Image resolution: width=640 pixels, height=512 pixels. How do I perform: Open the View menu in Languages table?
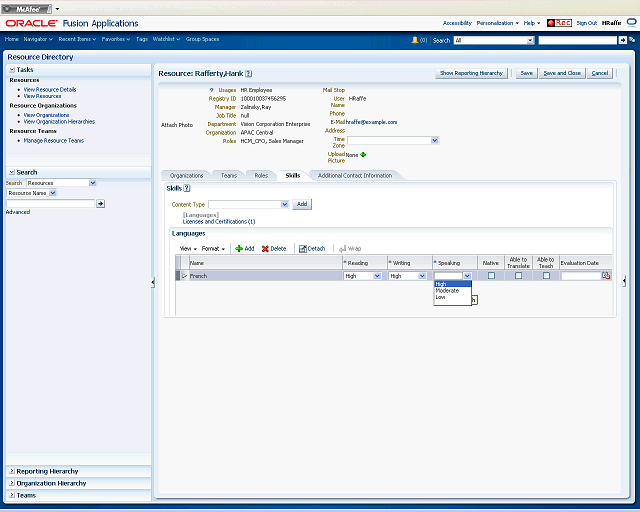click(188, 249)
